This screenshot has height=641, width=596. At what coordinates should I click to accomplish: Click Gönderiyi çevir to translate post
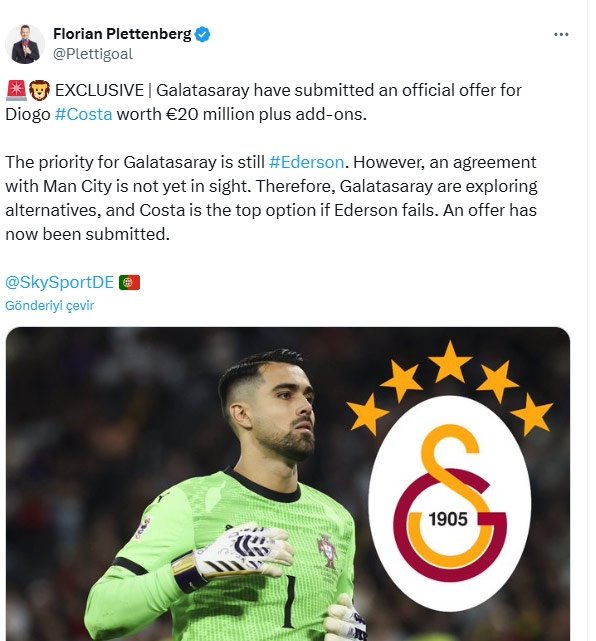[49, 306]
